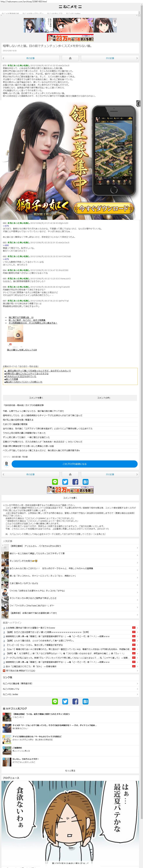Click the home icon below the article title

pyautogui.click(x=70, y=58)
